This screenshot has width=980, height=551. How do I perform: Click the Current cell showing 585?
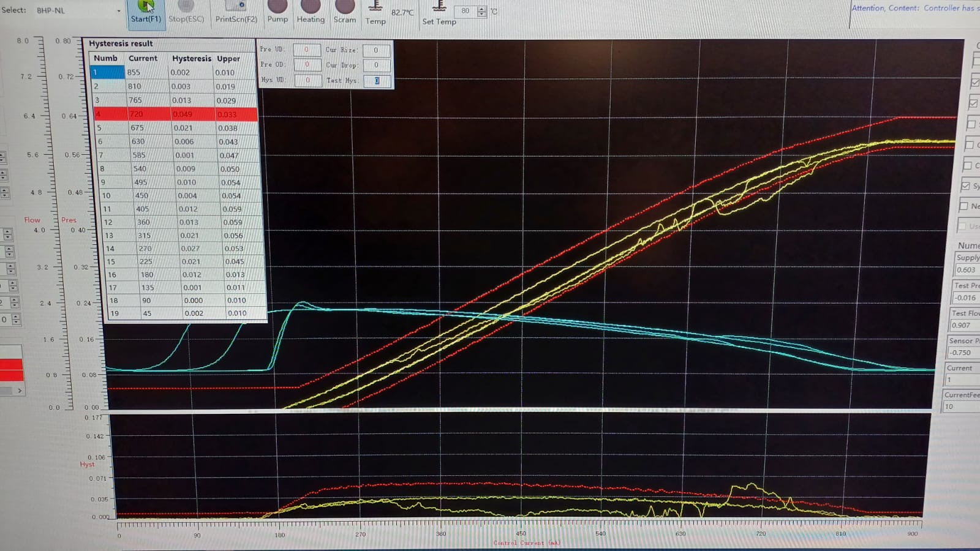[x=152, y=156]
